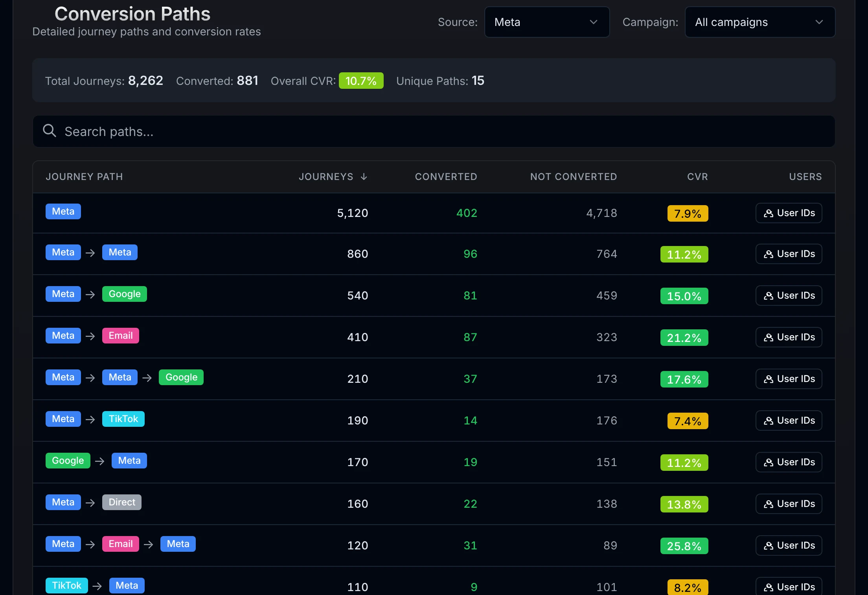
Task: Open User IDs for the 540 journeys row
Action: [x=789, y=296]
